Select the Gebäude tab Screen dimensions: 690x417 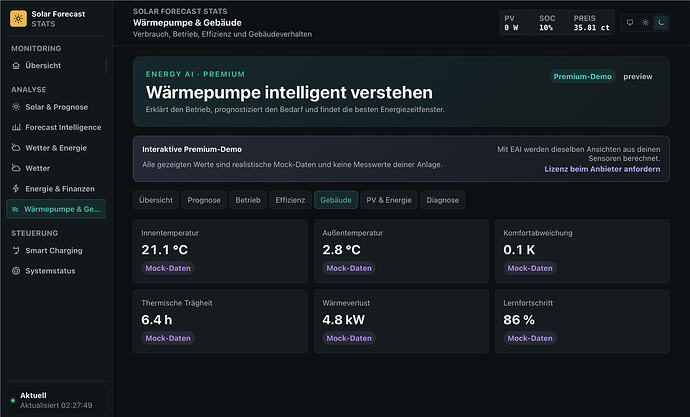[336, 200]
